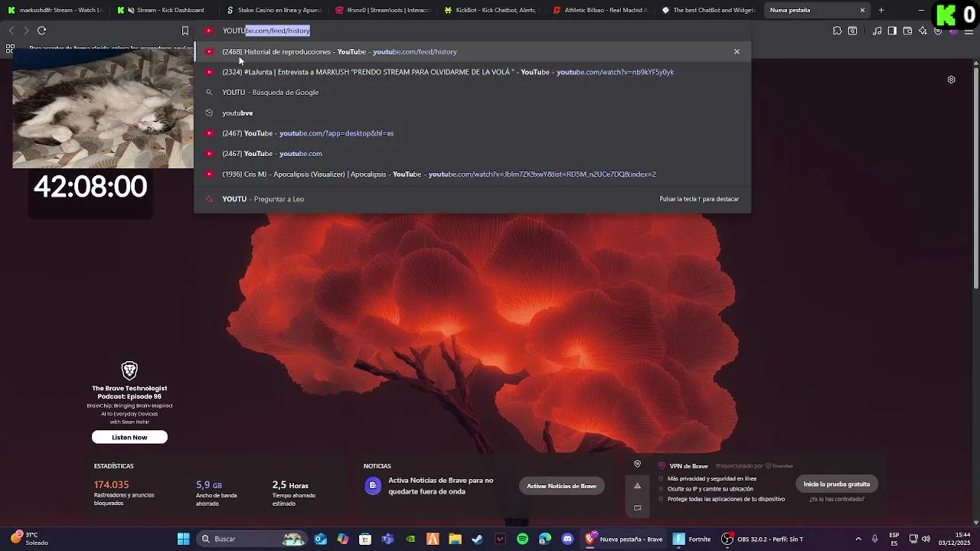Select the #LaJunta Entrevista a MARKUSH suggestion
Image resolution: width=980 pixels, height=551 pixels.
pyautogui.click(x=472, y=72)
